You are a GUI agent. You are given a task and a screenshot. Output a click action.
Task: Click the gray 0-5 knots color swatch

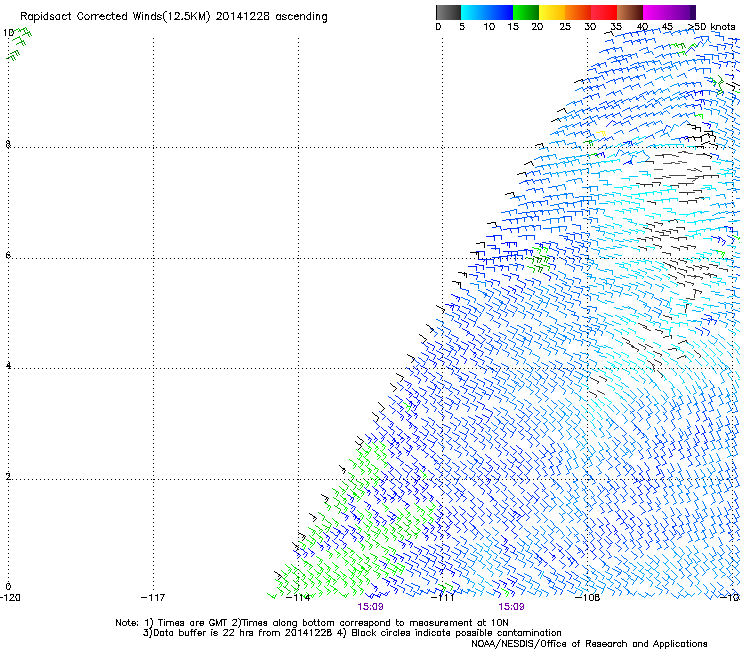[448, 12]
